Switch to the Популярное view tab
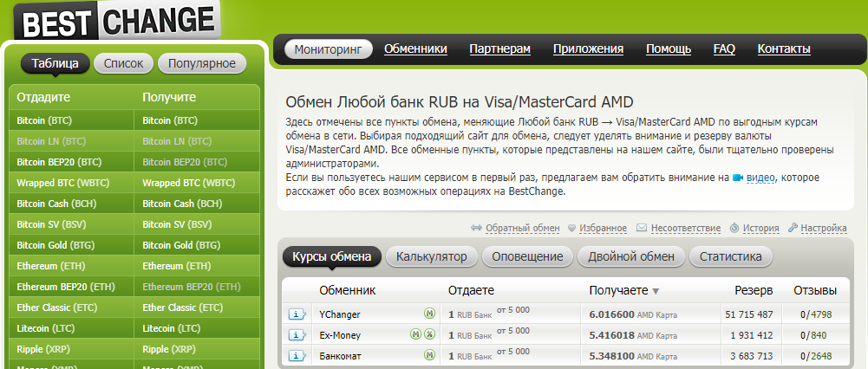The height and width of the screenshot is (369, 868). (x=202, y=63)
